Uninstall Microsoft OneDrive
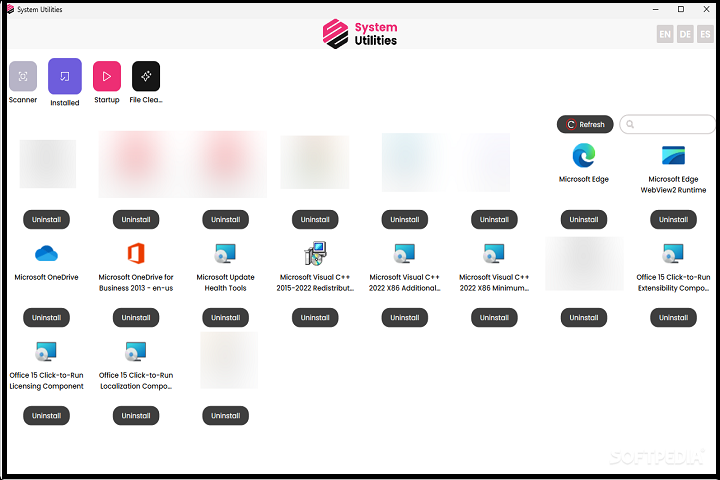 coord(47,317)
